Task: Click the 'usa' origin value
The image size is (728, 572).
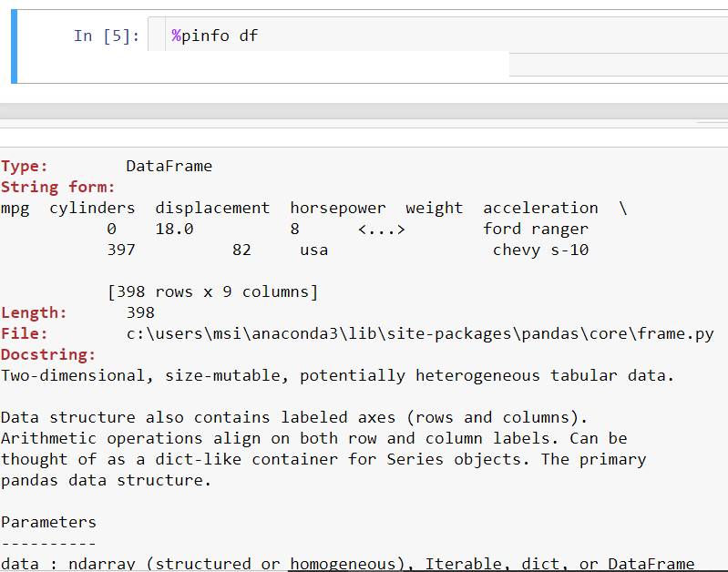Action: coord(313,250)
